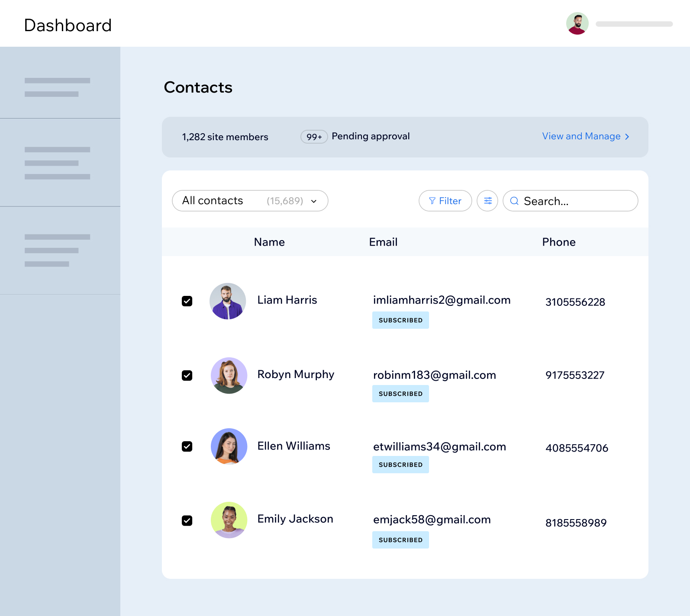The image size is (690, 616).
Task: Click email emjack58@gmail.com
Action: (x=432, y=520)
